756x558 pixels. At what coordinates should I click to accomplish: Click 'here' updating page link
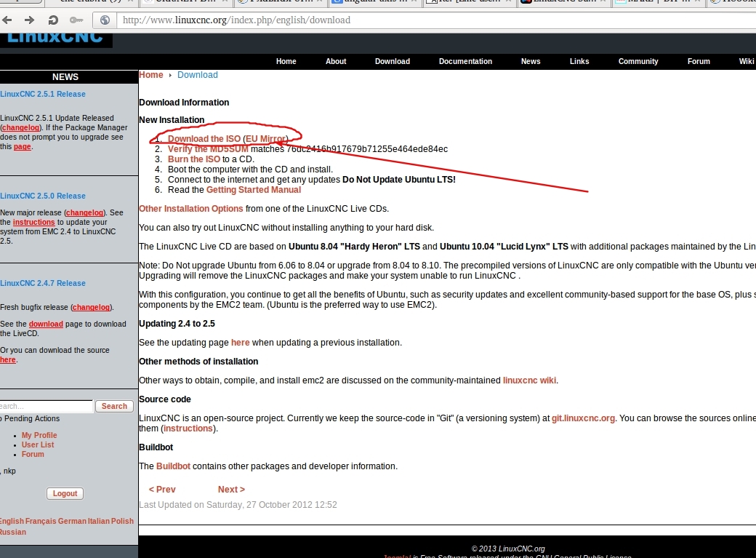click(240, 343)
